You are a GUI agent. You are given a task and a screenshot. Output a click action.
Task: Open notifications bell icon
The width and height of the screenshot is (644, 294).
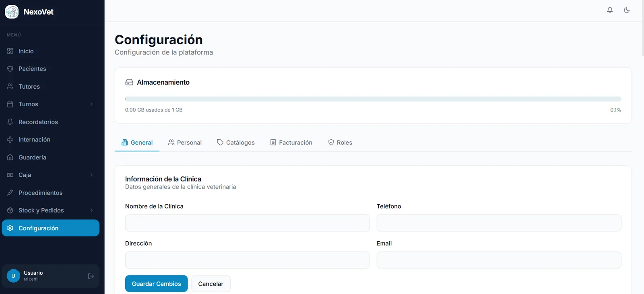[610, 10]
